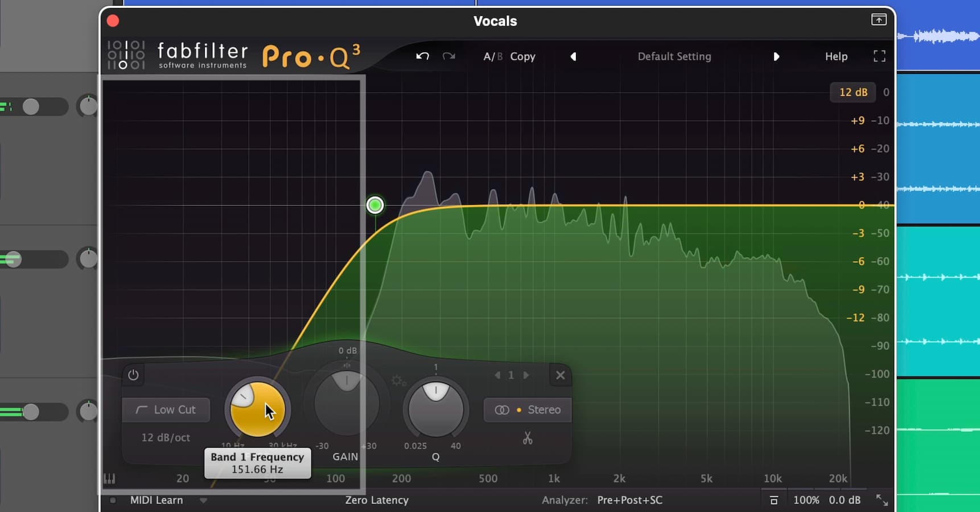980x512 pixels.
Task: Open the Low Cut filter shape menu
Action: pos(166,410)
